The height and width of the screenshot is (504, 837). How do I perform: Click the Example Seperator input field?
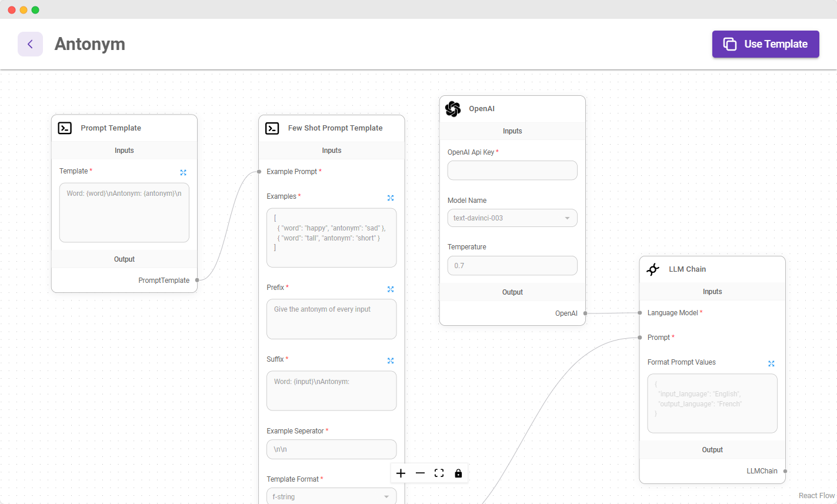(332, 449)
